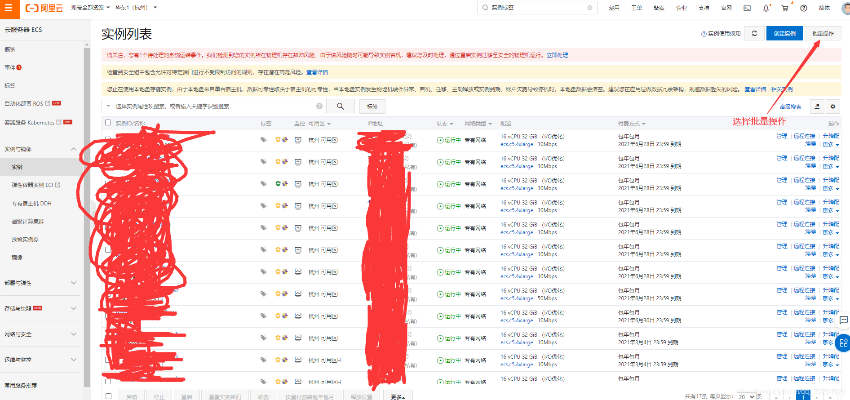Open the feedback chat bubble icon
Screen dimensions: 850x400
tap(843, 320)
